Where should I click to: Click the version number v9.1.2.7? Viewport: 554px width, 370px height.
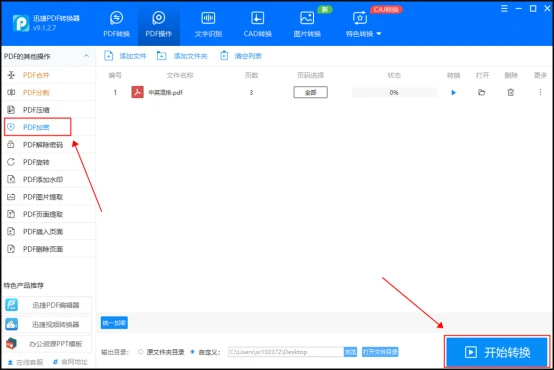click(x=44, y=28)
